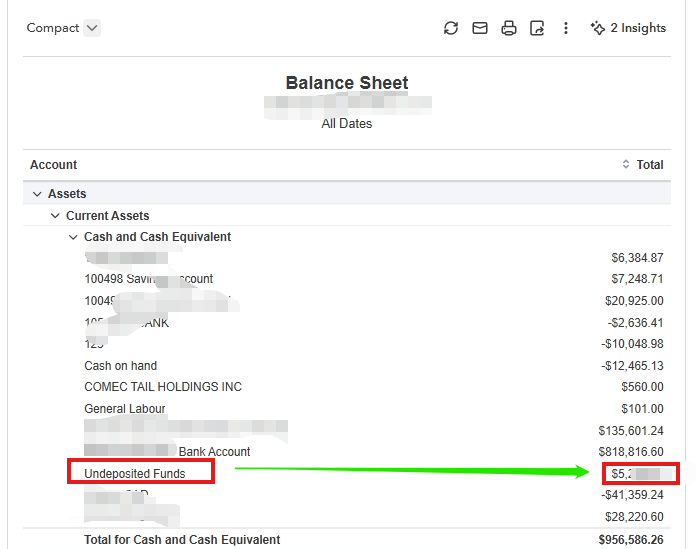Screen dimensions: 699x549
Task: Print the Balance Sheet report
Action: pos(509,28)
